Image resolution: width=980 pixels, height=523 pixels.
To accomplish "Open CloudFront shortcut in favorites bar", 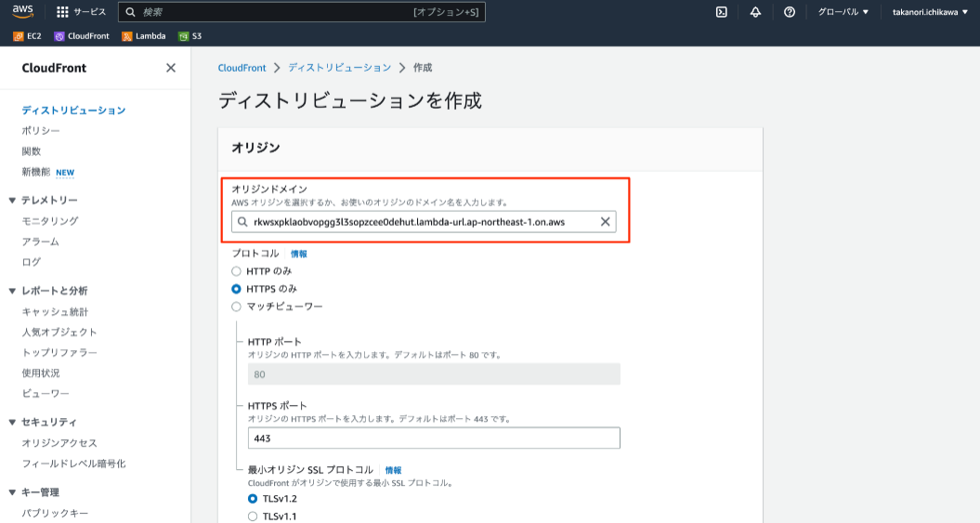I will [x=82, y=36].
